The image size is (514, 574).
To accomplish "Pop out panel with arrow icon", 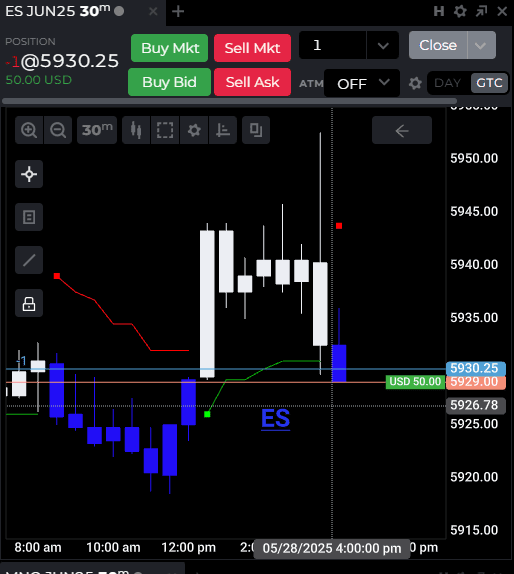I will click(x=481, y=11).
